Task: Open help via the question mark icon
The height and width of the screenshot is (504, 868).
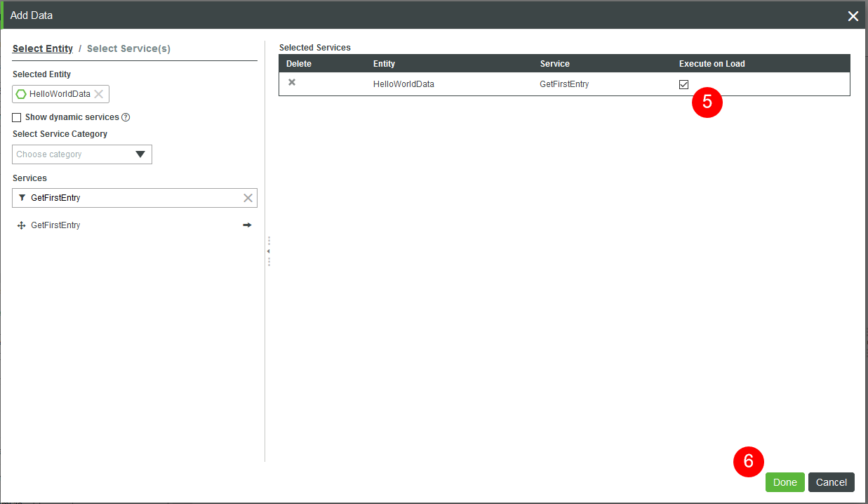Action: click(127, 117)
